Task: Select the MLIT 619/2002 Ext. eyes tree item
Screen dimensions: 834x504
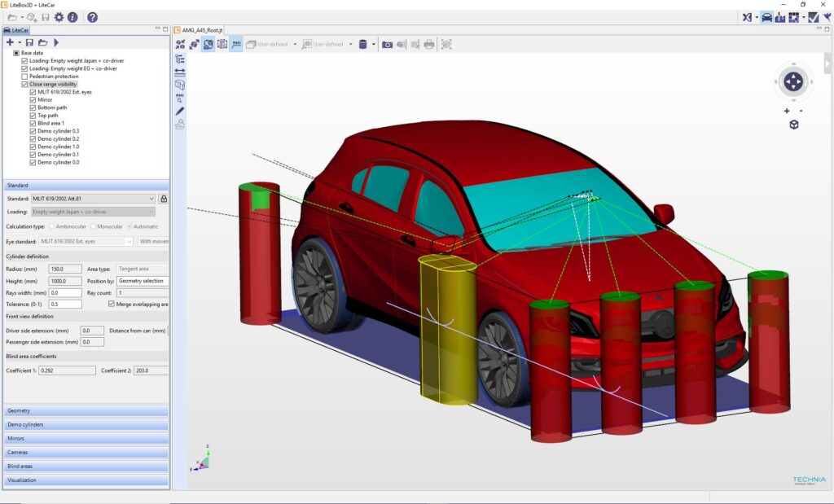Action: point(64,92)
